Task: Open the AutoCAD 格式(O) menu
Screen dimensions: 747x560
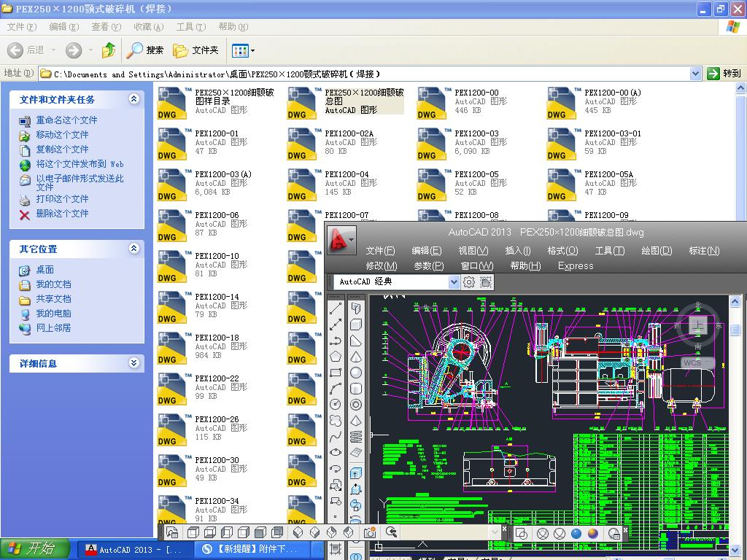Action: coord(562,250)
